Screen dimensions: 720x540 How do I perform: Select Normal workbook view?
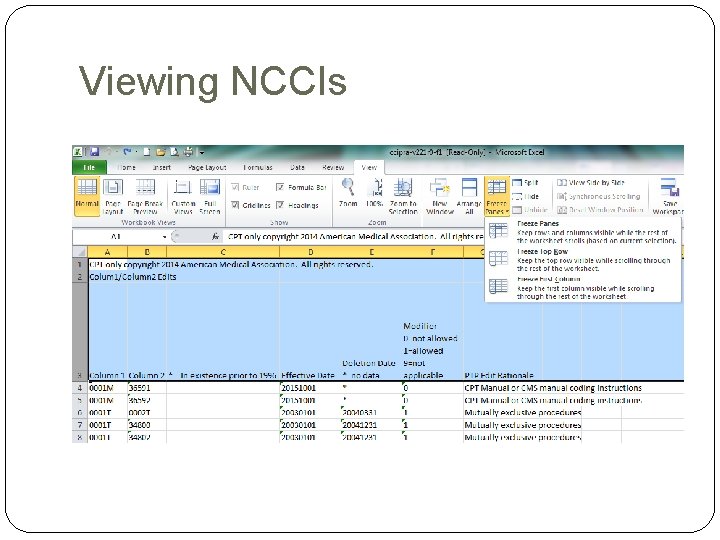pos(87,196)
